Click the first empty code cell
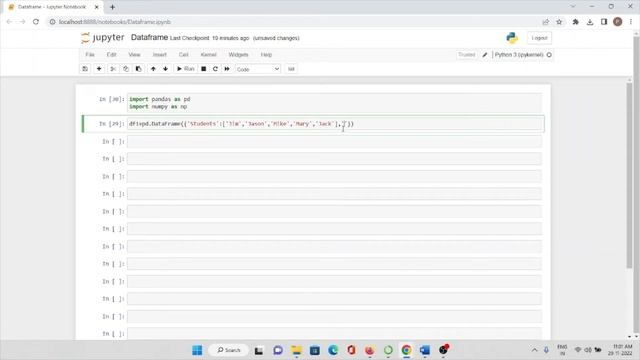Image resolution: width=640 pixels, height=360 pixels. point(335,141)
